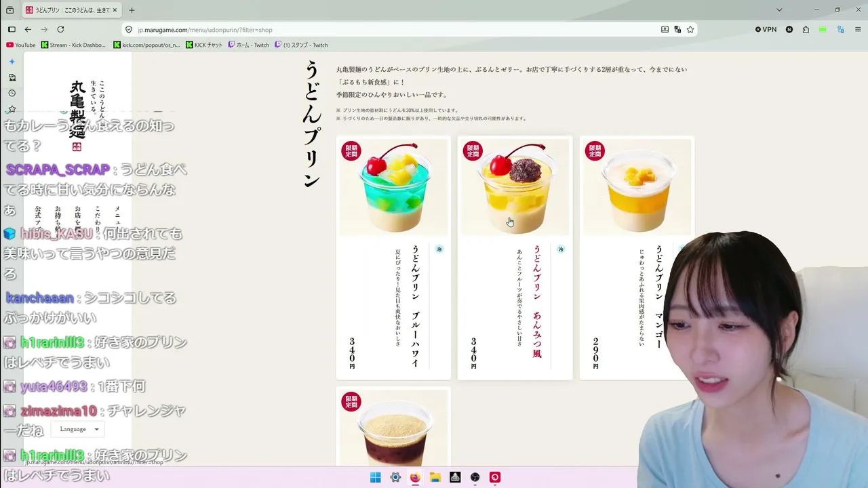Click the 290円 price on マンゴー card
The height and width of the screenshot is (488, 868).
[x=596, y=353]
